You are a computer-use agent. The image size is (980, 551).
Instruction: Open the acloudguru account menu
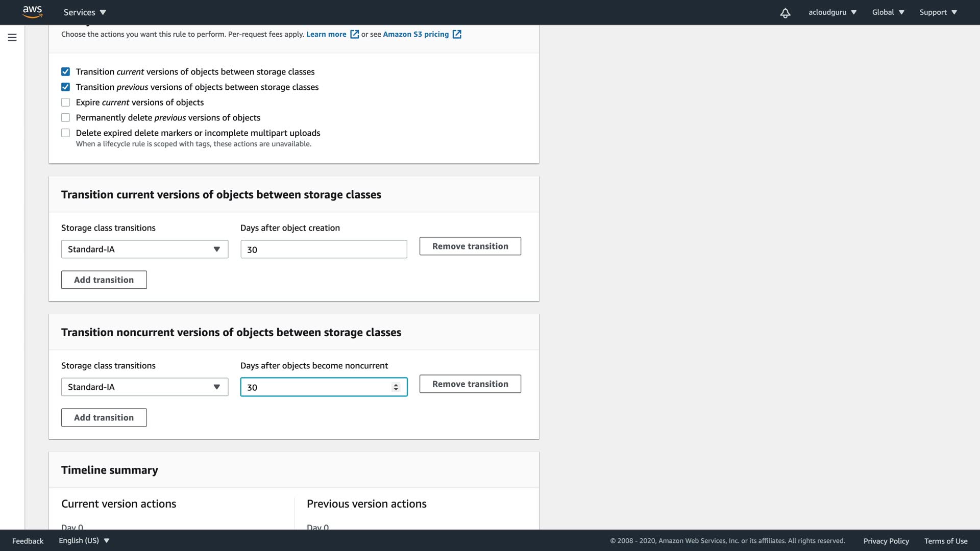(832, 12)
